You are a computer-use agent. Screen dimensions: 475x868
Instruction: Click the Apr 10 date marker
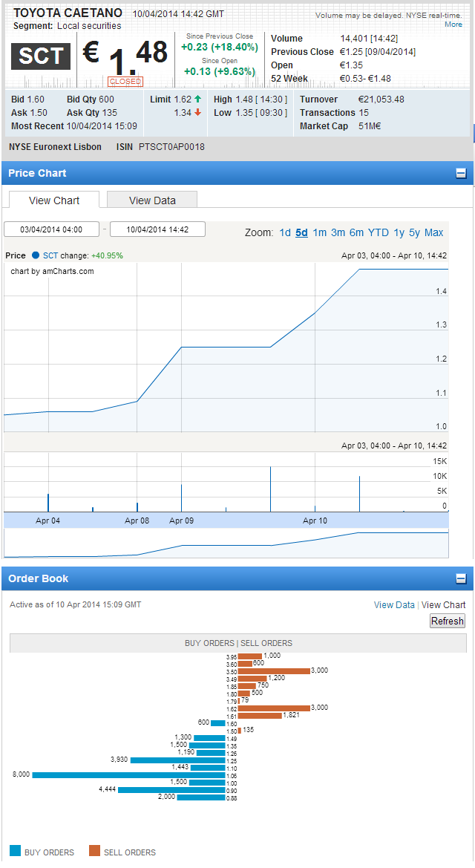(315, 521)
